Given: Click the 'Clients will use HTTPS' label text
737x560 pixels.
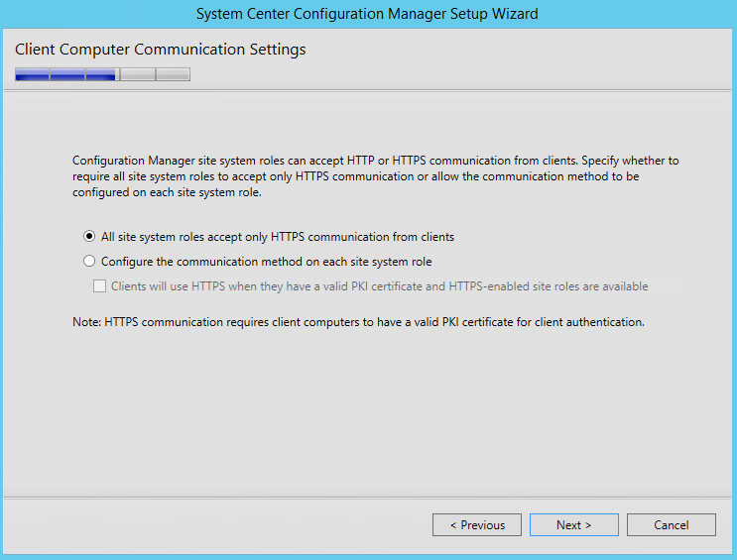Looking at the screenshot, I should 380,286.
